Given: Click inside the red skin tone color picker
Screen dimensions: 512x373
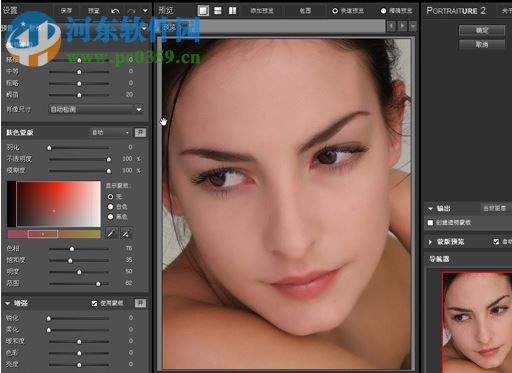Looking at the screenshot, I should click(x=59, y=204).
